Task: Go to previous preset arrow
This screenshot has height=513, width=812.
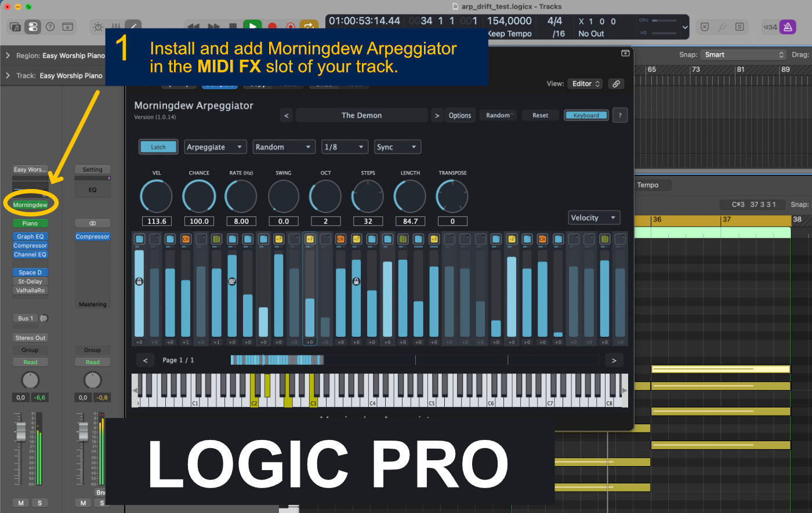Action: click(x=286, y=115)
